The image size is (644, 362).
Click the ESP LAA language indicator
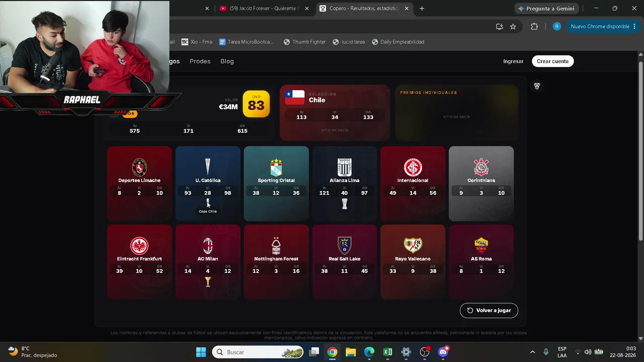pyautogui.click(x=562, y=352)
